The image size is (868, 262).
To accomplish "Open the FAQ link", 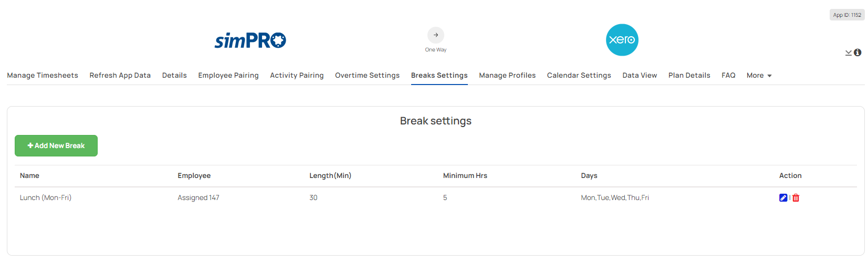I will tap(728, 76).
